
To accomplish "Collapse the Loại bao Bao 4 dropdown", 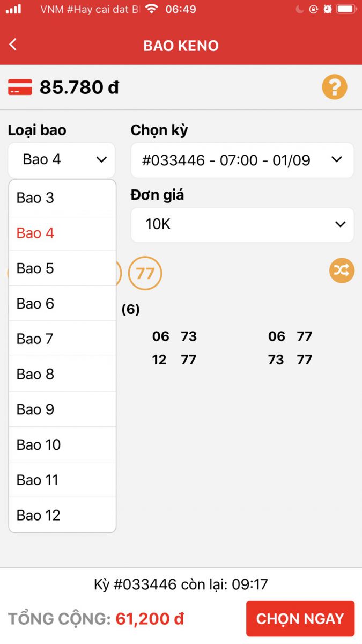I will click(62, 160).
